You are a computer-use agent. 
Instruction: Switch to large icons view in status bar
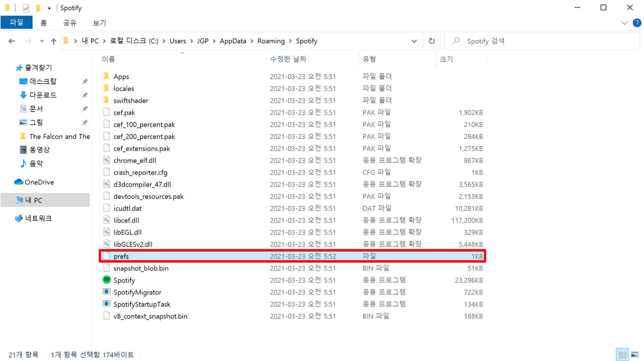(x=635, y=355)
